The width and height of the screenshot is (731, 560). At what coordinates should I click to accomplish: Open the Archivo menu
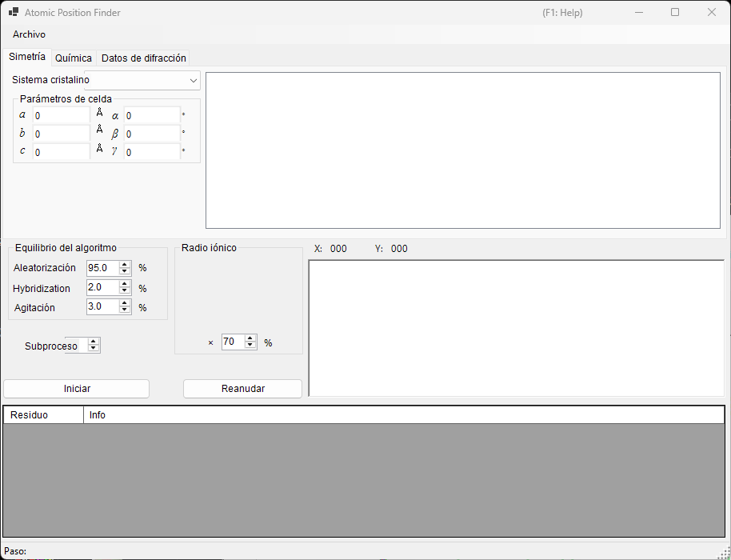pyautogui.click(x=29, y=34)
